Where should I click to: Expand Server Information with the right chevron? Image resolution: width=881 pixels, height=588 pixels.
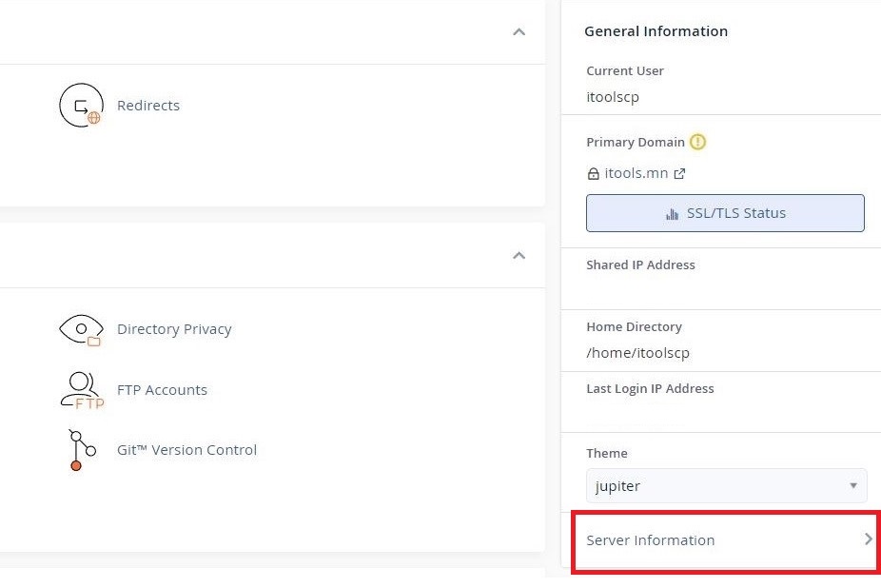868,539
